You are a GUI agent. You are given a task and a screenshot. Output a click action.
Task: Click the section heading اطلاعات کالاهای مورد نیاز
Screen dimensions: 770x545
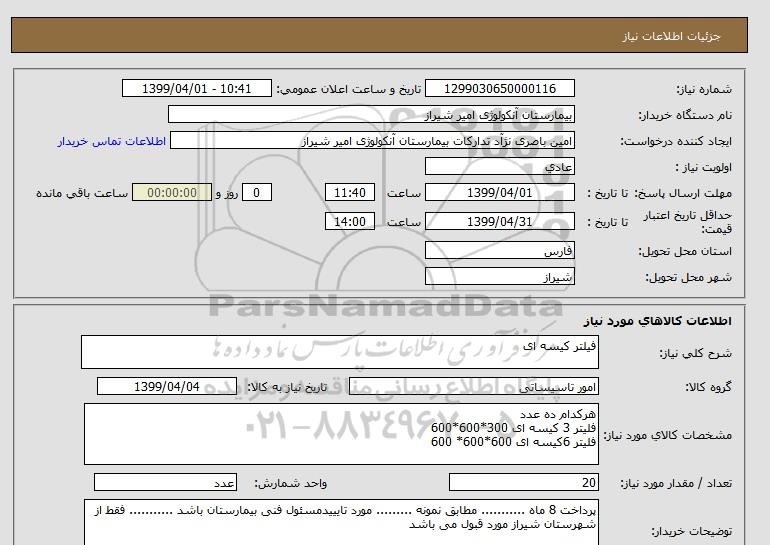tap(658, 321)
